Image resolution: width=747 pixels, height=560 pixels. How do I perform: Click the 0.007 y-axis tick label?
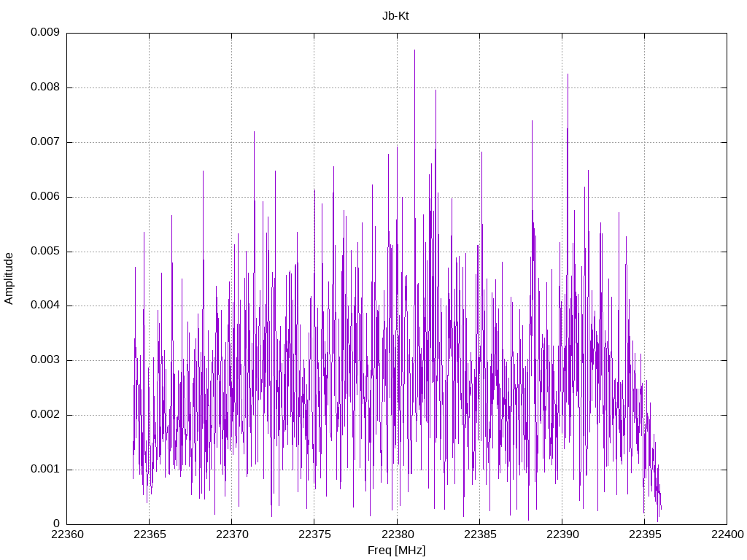[45, 142]
